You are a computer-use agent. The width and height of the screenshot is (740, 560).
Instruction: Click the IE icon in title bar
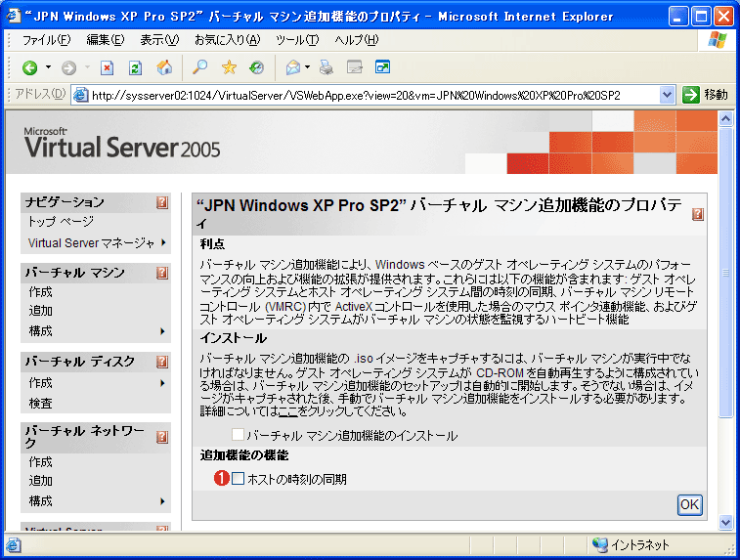(13, 16)
